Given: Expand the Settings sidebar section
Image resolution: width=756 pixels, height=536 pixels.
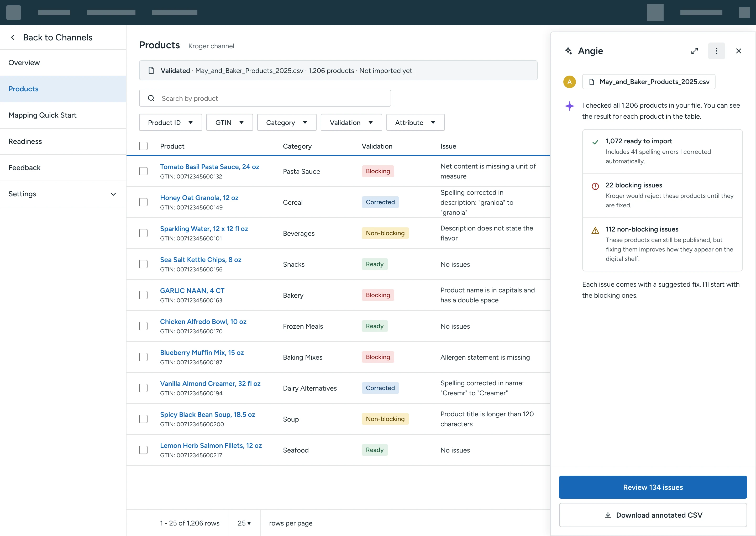Looking at the screenshot, I should click(63, 194).
